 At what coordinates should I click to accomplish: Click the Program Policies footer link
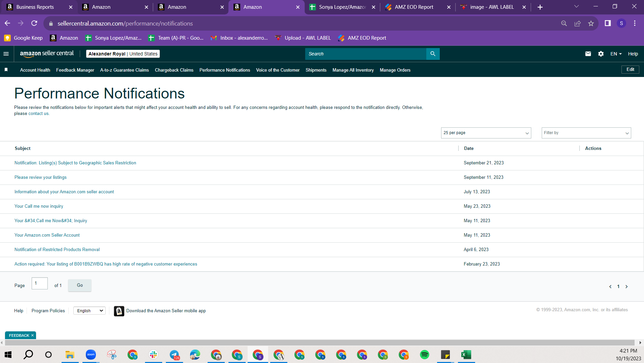(48, 311)
